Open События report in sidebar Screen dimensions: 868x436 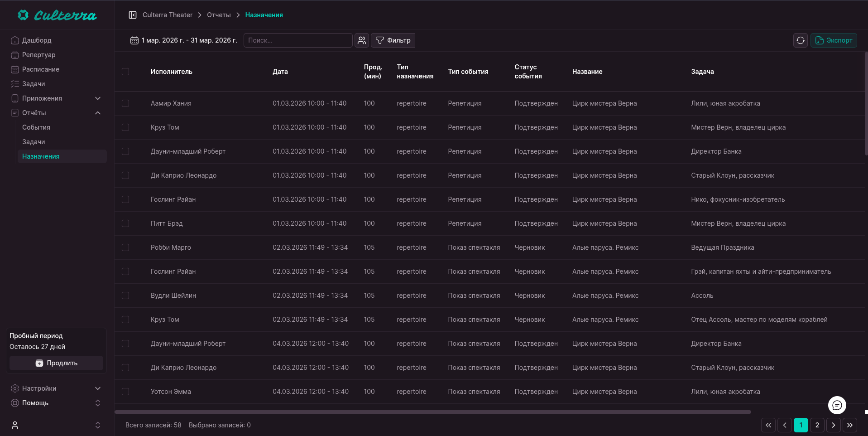(x=36, y=127)
